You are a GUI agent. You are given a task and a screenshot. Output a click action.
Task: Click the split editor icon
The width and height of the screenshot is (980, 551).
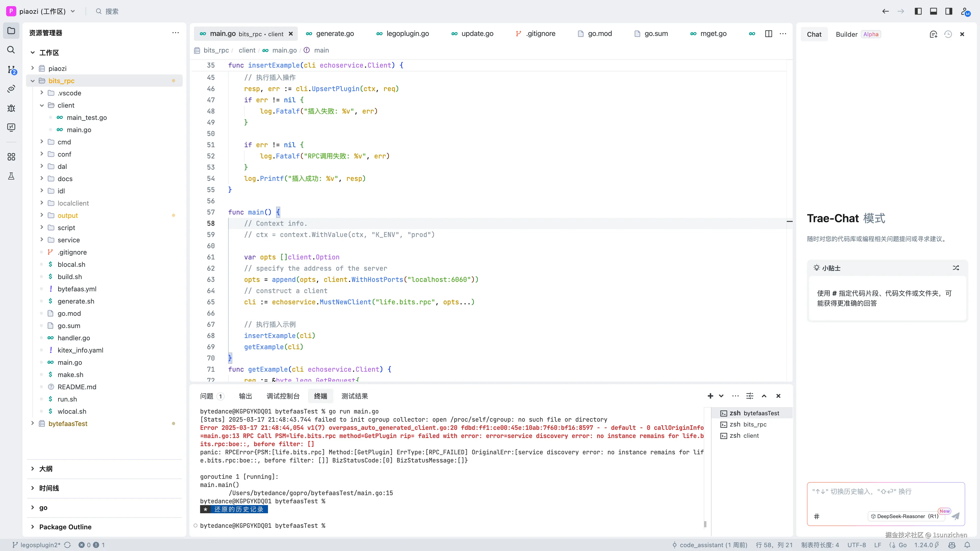768,33
